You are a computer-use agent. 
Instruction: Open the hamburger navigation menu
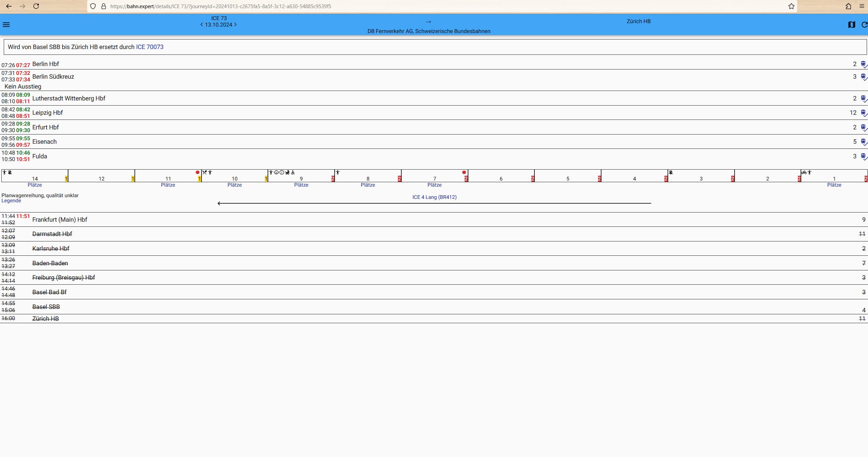tap(6, 25)
